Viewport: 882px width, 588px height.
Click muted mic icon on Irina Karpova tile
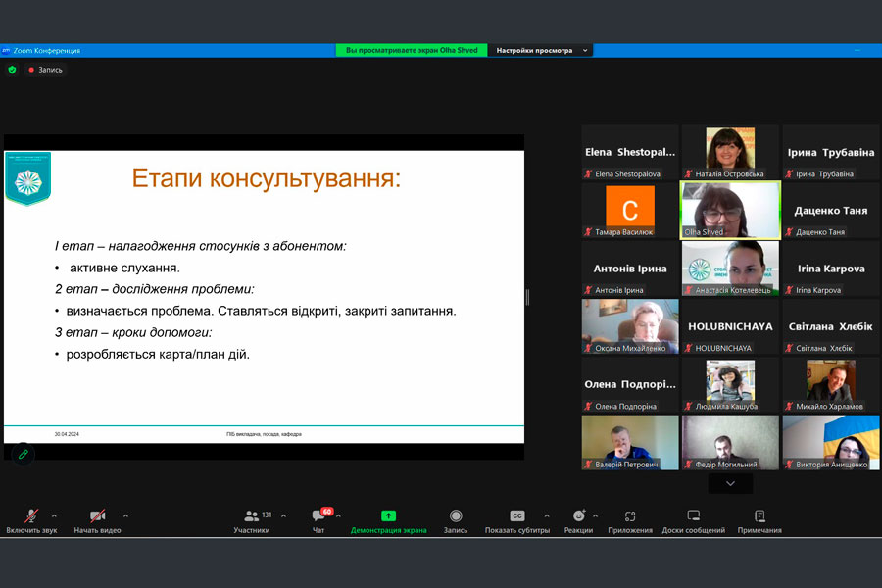pos(789,290)
